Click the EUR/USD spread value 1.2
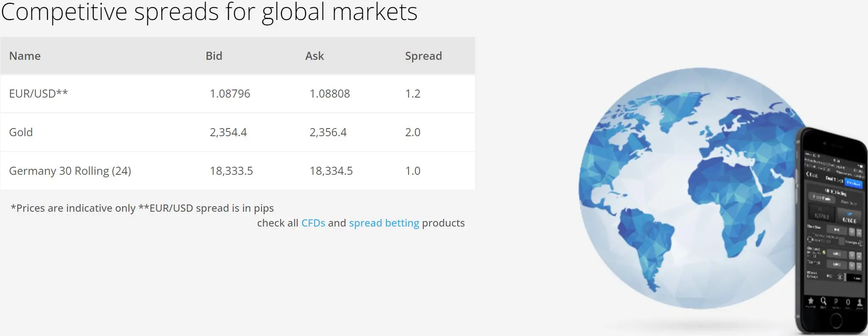Image resolution: width=868 pixels, height=336 pixels. [413, 94]
